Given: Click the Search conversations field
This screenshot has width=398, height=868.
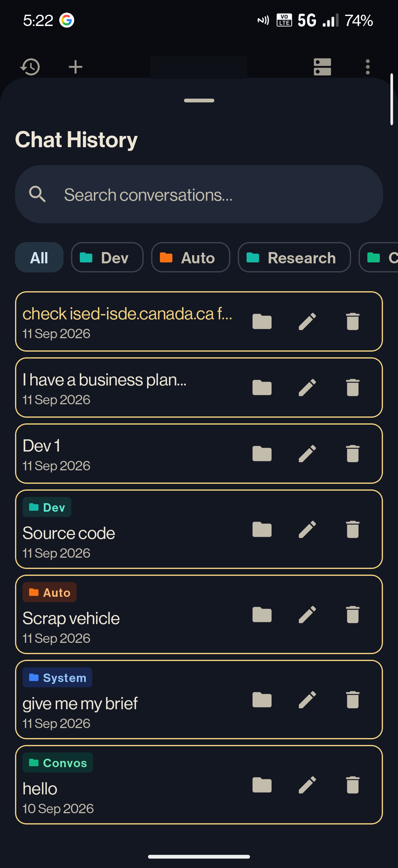Looking at the screenshot, I should click(199, 194).
